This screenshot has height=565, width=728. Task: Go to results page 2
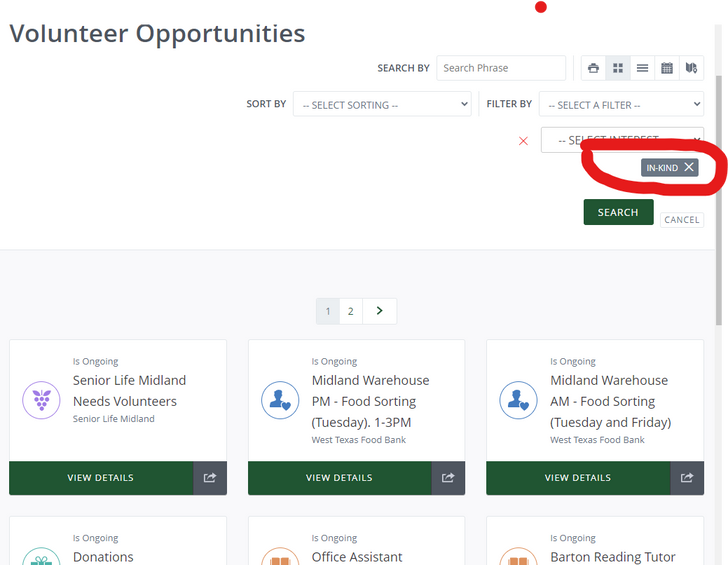click(350, 311)
